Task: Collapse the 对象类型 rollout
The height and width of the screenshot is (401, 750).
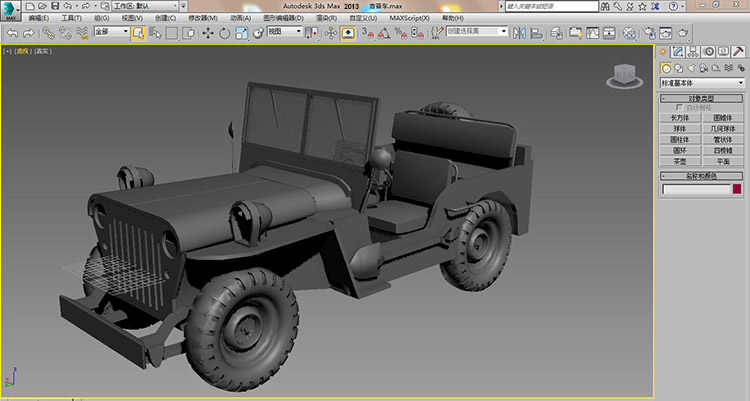Action: click(x=701, y=99)
